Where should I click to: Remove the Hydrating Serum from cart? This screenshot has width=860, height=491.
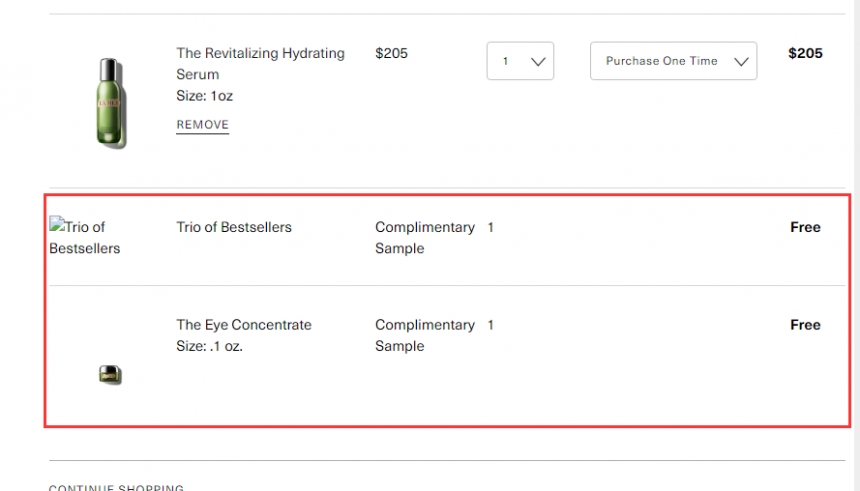pos(202,125)
